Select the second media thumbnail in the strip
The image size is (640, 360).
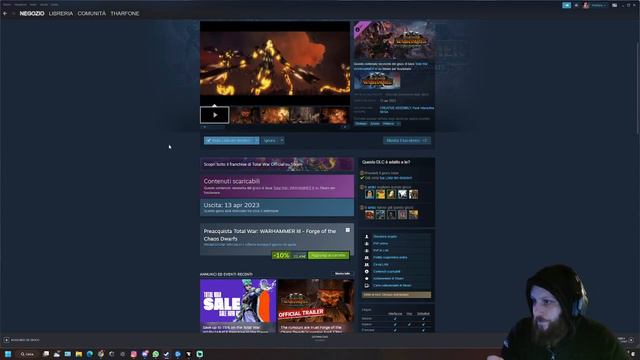pos(245,115)
